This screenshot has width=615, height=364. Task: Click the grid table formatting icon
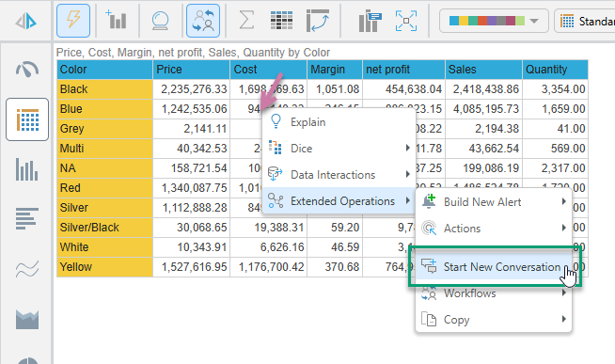pyautogui.click(x=281, y=21)
